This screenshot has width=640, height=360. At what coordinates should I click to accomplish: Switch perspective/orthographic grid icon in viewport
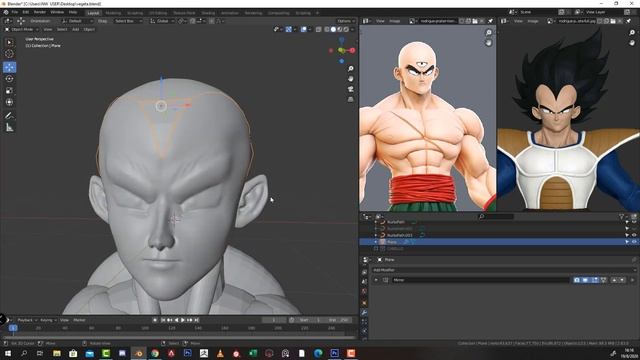pyautogui.click(x=351, y=99)
